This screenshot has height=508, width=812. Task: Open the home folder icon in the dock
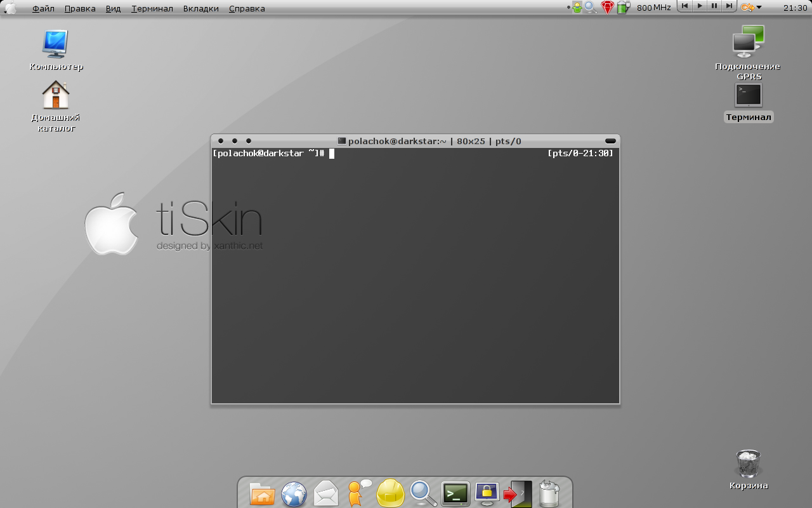[x=262, y=494]
